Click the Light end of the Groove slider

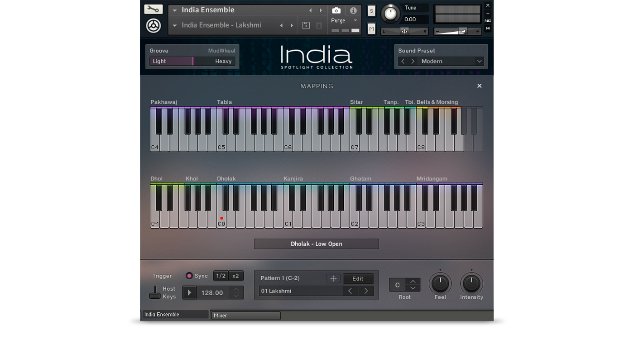point(159,61)
